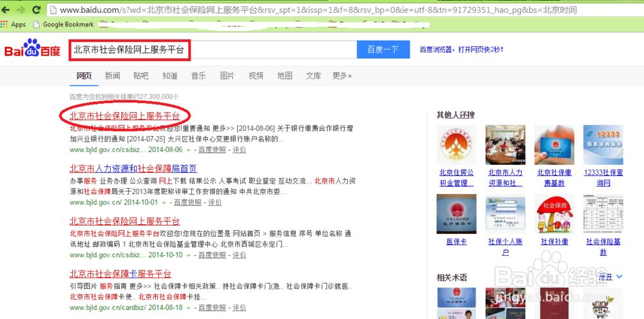This screenshot has height=319, width=644.
Task: Click the 12333 信息咨询服务 thumbnail
Action: (x=603, y=145)
